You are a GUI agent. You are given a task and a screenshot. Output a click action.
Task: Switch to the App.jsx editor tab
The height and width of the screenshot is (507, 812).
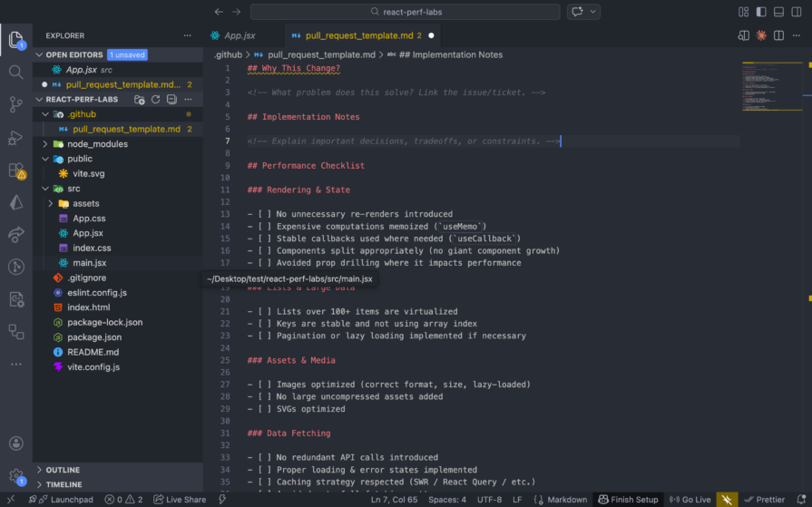pos(239,35)
